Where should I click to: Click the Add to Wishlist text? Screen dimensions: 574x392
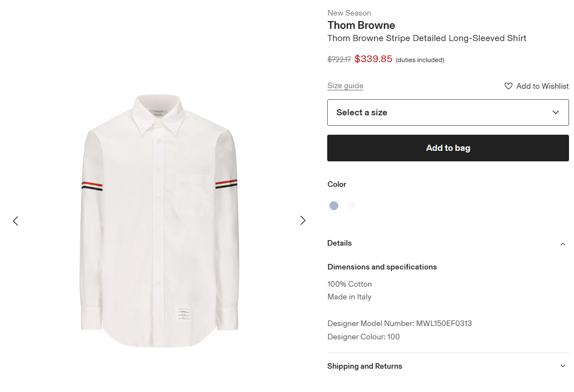point(542,86)
